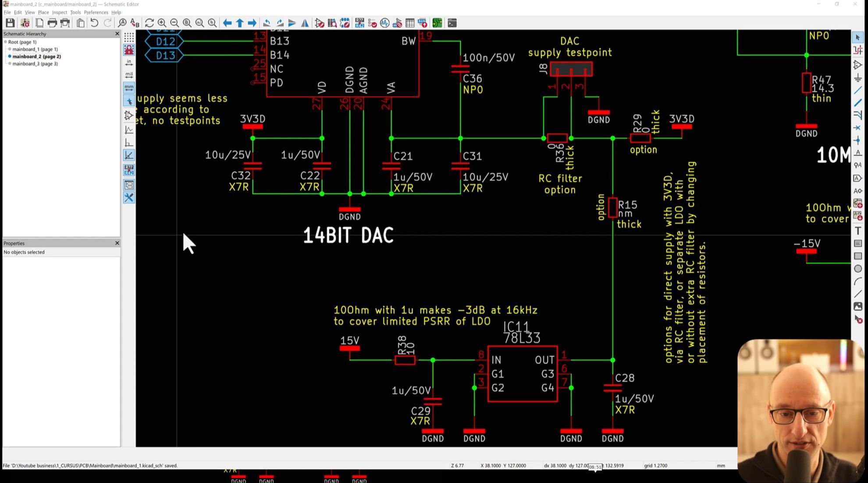The image size is (868, 483).
Task: Click the Save schematic icon
Action: [10, 23]
